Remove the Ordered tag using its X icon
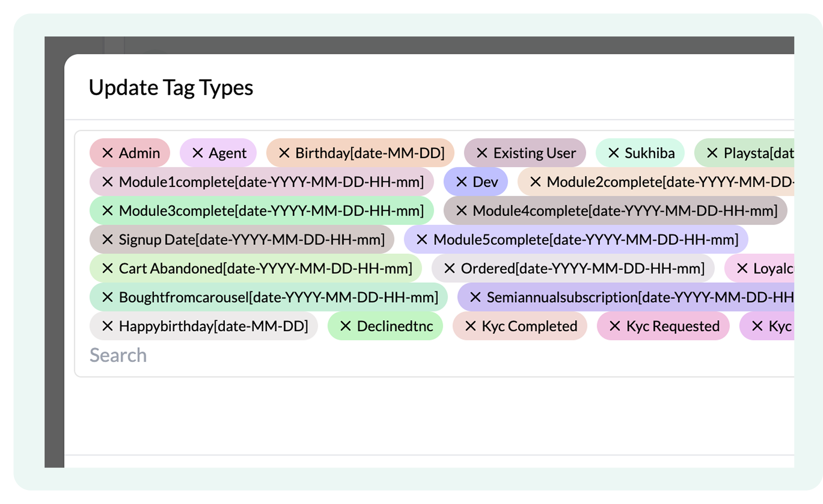 pos(450,269)
